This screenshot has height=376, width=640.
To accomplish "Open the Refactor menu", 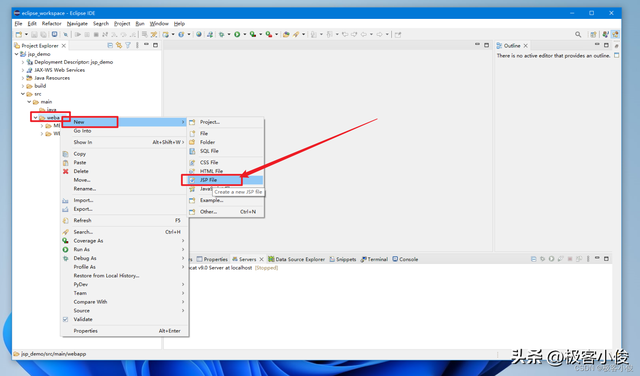I will point(51,24).
